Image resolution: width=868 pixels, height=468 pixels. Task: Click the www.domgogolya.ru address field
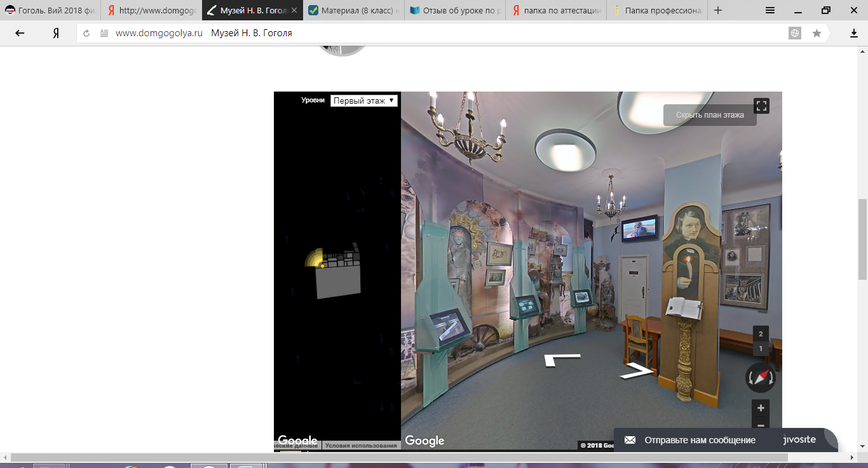coord(159,33)
